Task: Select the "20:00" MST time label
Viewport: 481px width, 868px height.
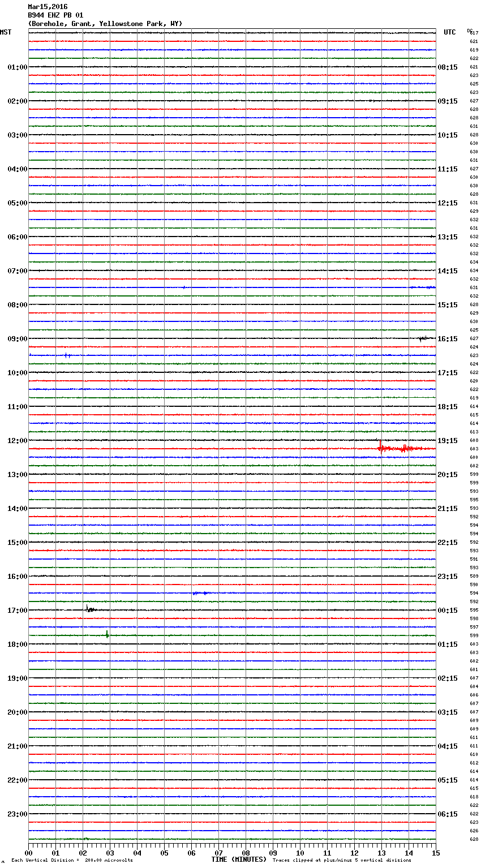Action: tap(18, 712)
